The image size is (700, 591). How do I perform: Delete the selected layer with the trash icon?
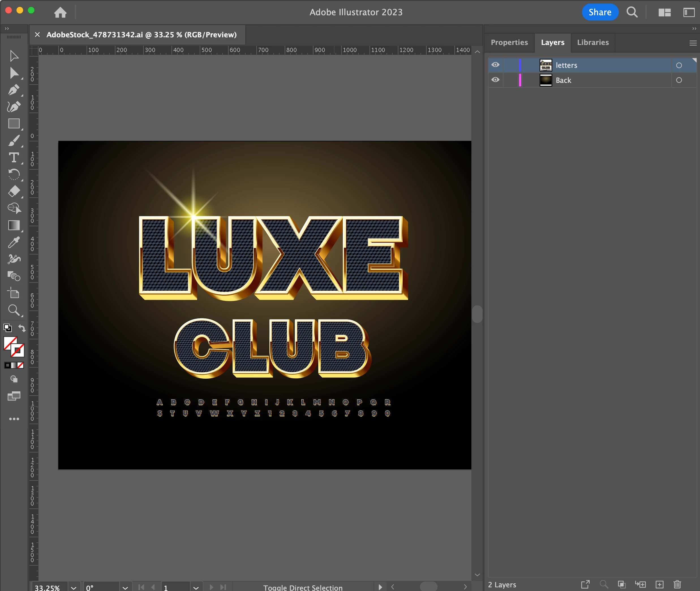click(x=677, y=584)
